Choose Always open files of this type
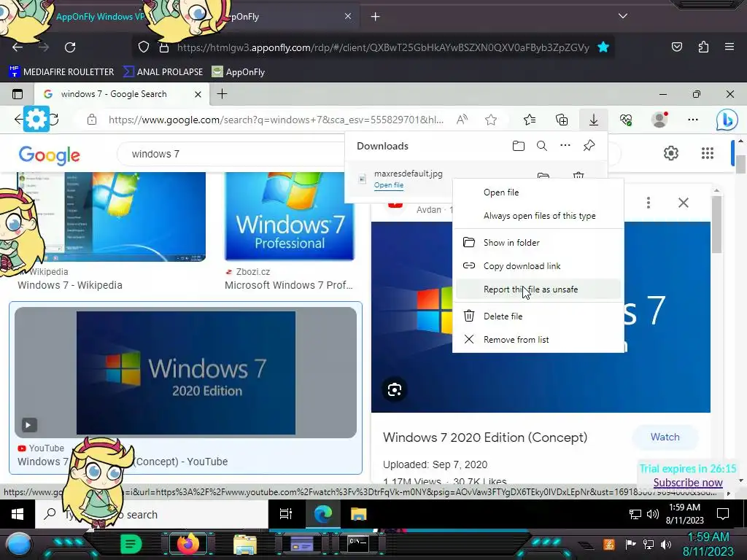This screenshot has width=747, height=560. tap(538, 216)
